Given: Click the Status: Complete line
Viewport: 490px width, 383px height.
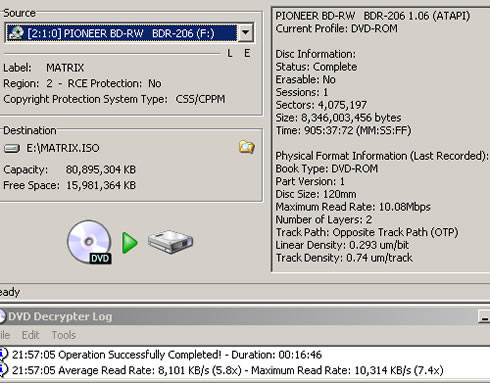Looking at the screenshot, I should 316,67.
